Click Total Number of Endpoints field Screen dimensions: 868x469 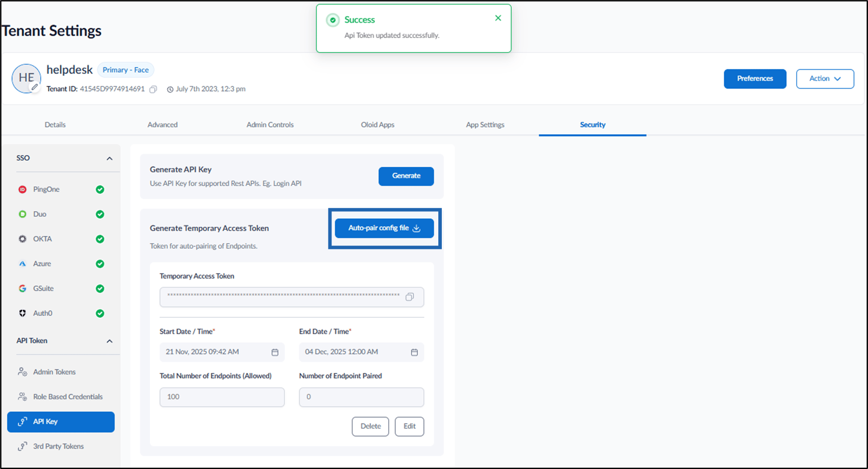[x=222, y=397]
